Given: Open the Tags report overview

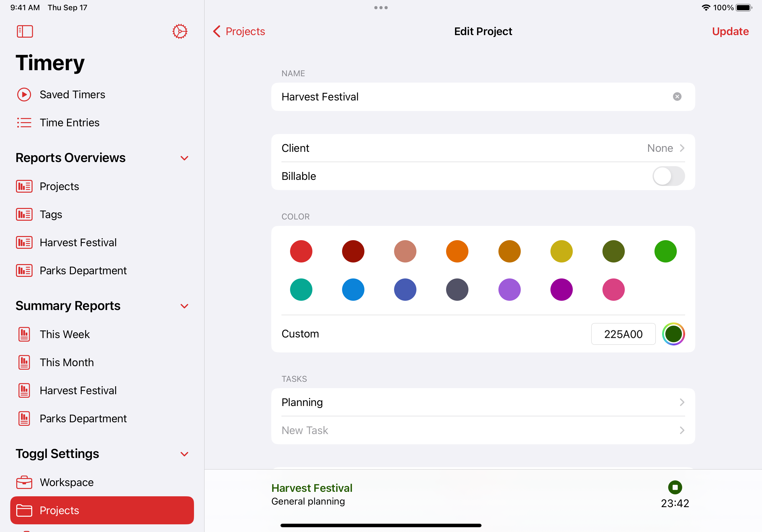Looking at the screenshot, I should tap(102, 215).
